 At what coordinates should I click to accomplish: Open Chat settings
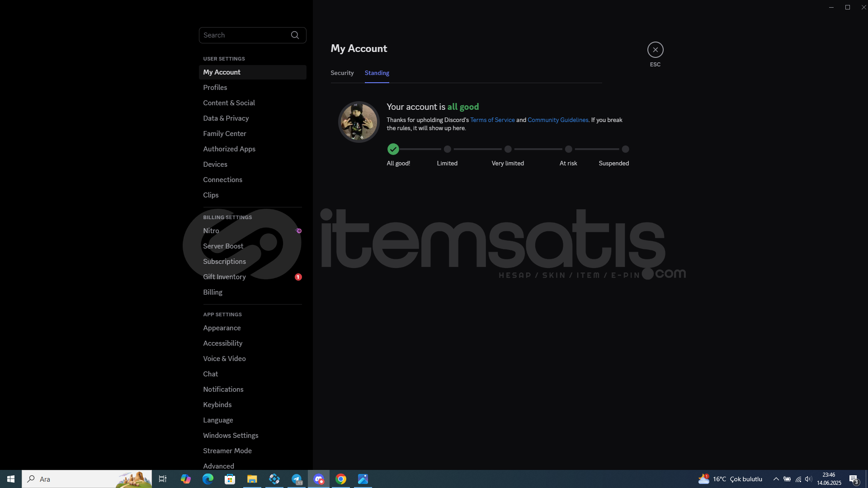click(x=253, y=374)
